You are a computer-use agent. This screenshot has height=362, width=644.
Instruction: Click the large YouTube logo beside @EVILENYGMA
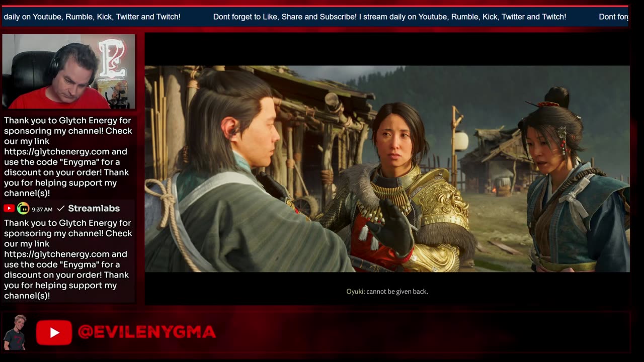point(54,332)
